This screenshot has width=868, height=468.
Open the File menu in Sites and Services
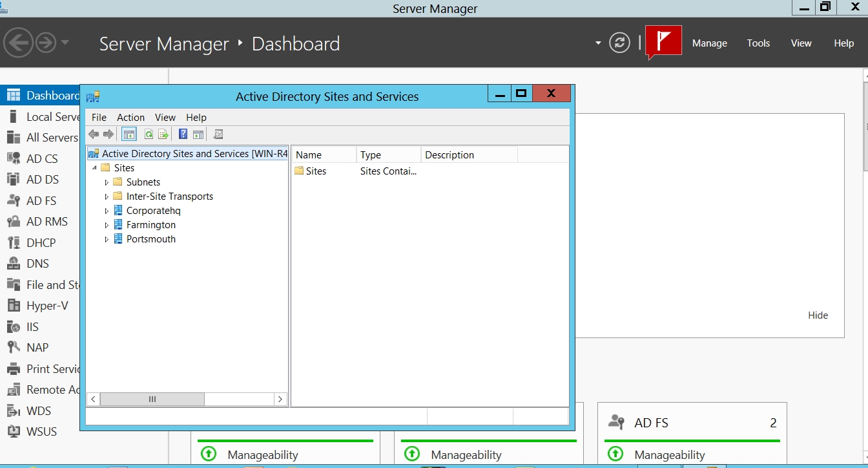(99, 118)
